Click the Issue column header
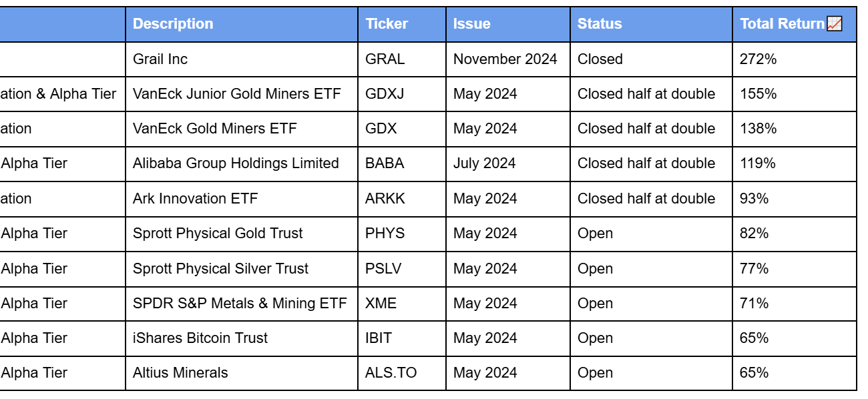 click(508, 24)
